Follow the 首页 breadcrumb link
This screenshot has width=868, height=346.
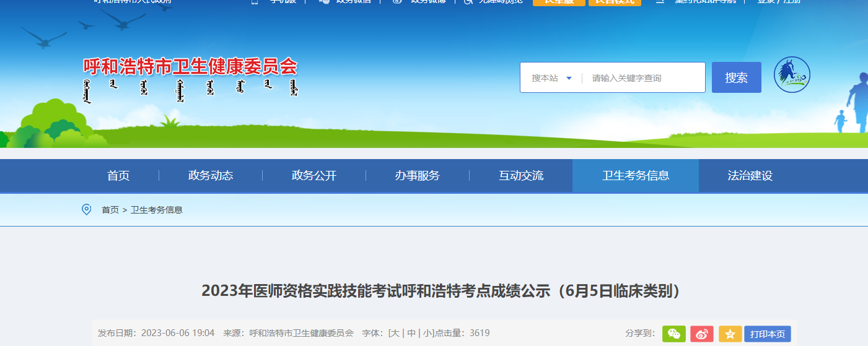click(110, 210)
